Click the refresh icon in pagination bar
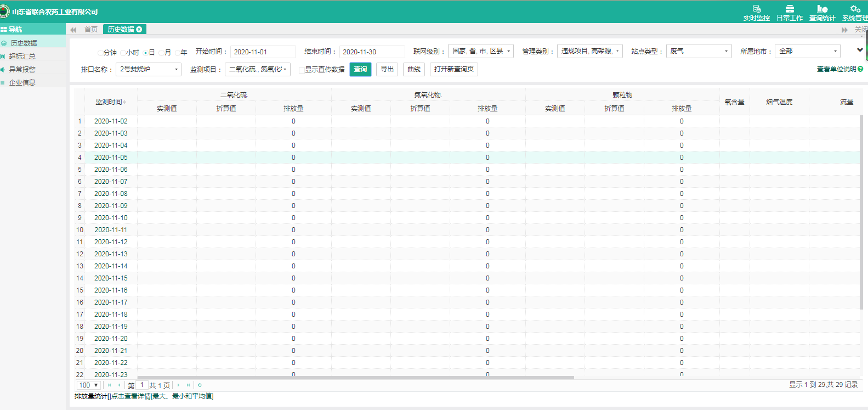 coord(200,385)
